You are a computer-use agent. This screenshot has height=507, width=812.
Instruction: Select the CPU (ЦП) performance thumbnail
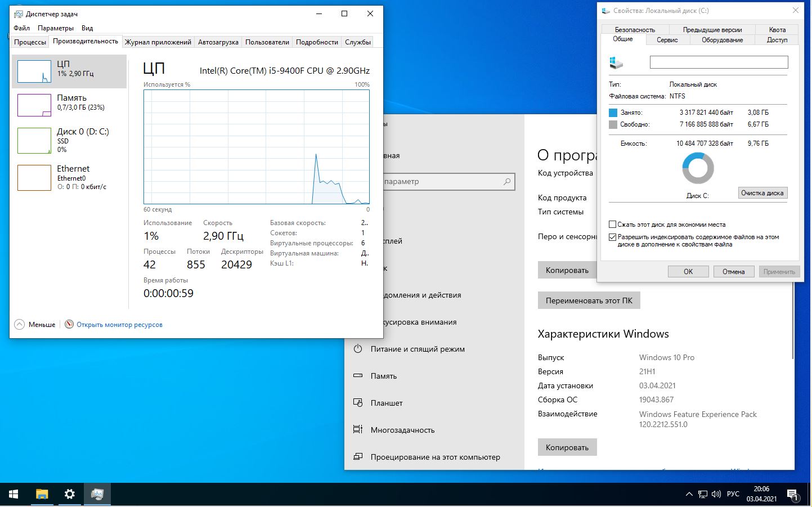[69, 71]
